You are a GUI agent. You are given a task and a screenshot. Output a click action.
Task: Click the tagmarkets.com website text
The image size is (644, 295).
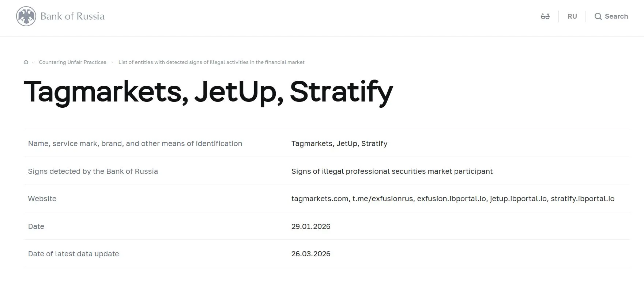point(320,199)
